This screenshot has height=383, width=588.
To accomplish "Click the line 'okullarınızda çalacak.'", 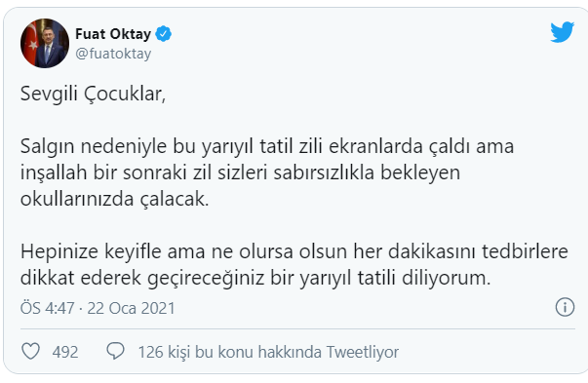I will [x=114, y=199].
